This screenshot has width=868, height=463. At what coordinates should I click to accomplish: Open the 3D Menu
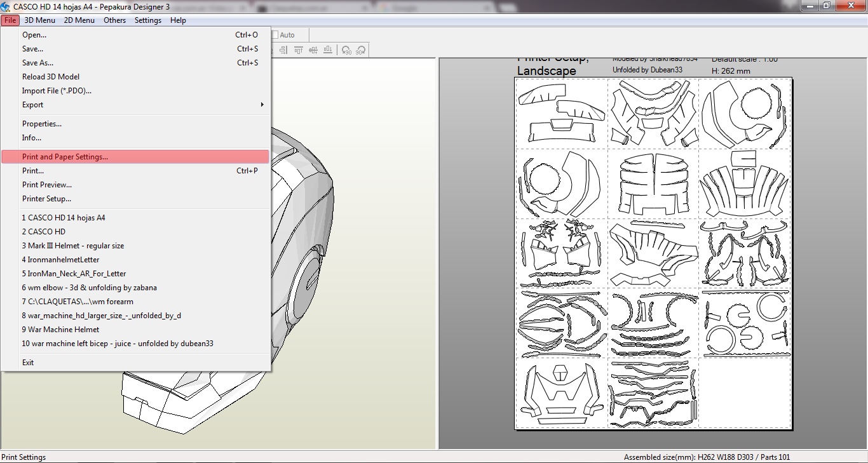pos(40,20)
